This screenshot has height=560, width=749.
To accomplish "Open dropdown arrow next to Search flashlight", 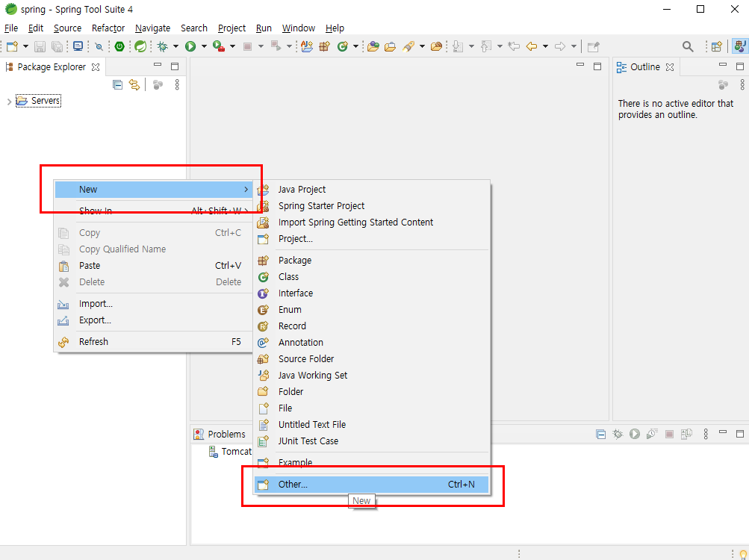I will pos(422,46).
